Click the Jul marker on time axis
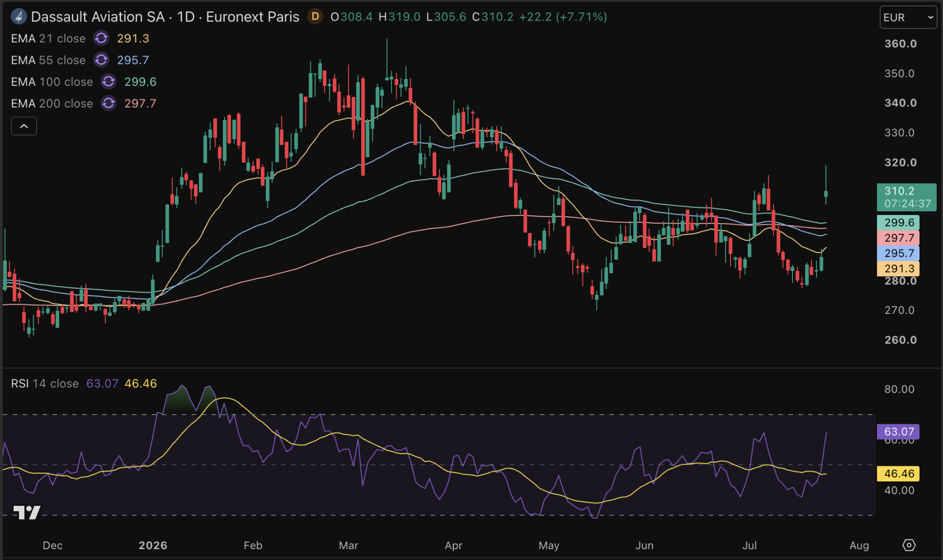This screenshot has height=560, width=943. pos(749,545)
